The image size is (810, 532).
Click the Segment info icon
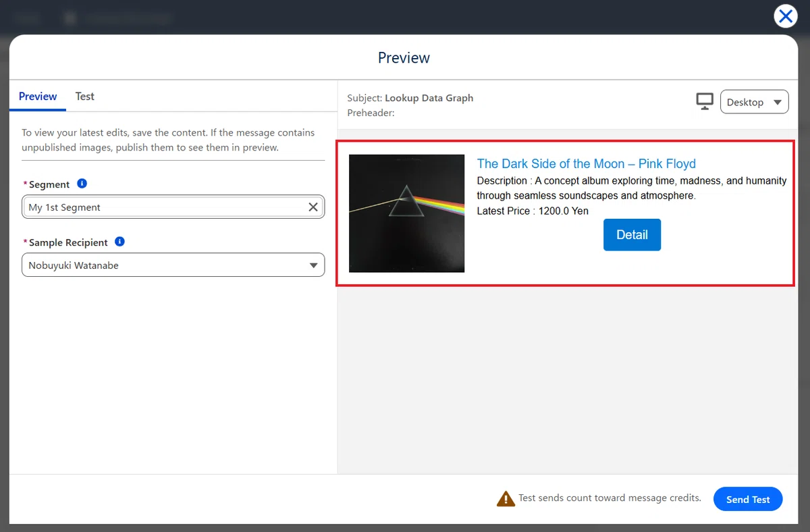82,184
